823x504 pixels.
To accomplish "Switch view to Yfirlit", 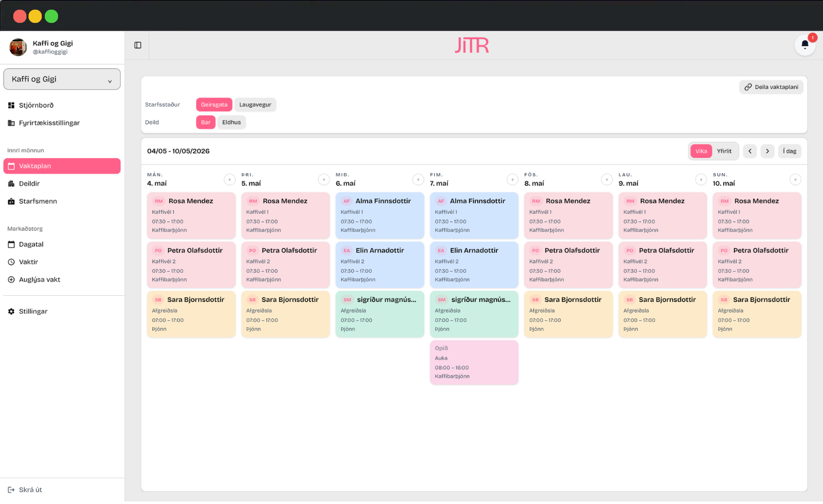I will (724, 151).
